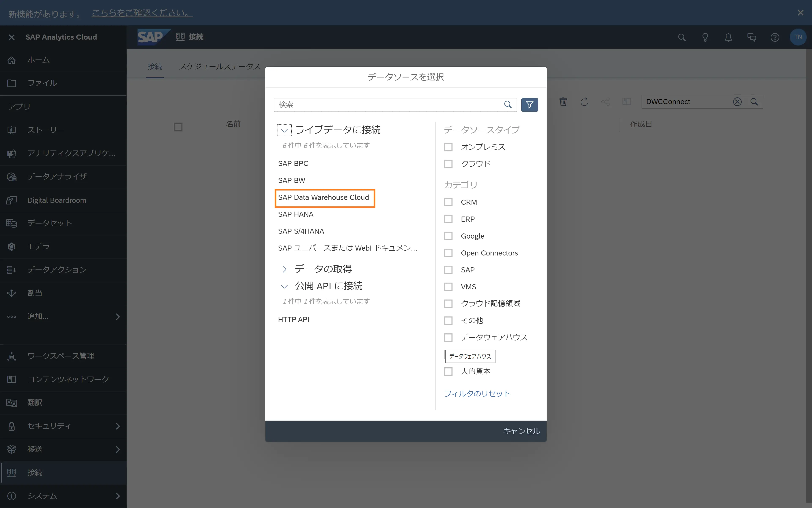The width and height of the screenshot is (812, 508).
Task: Check the Open Connectors checkbox
Action: point(448,253)
